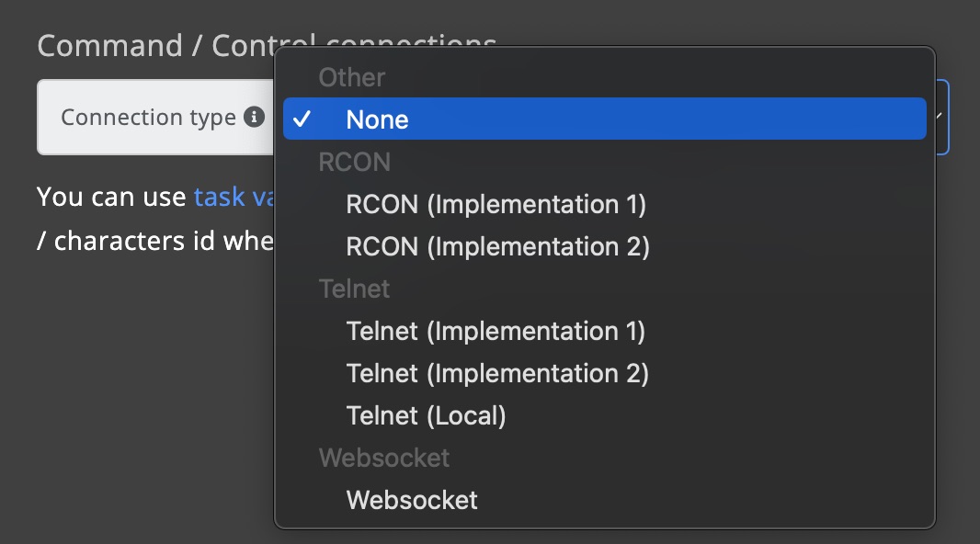
Task: Click the Telnet group header
Action: tap(355, 289)
